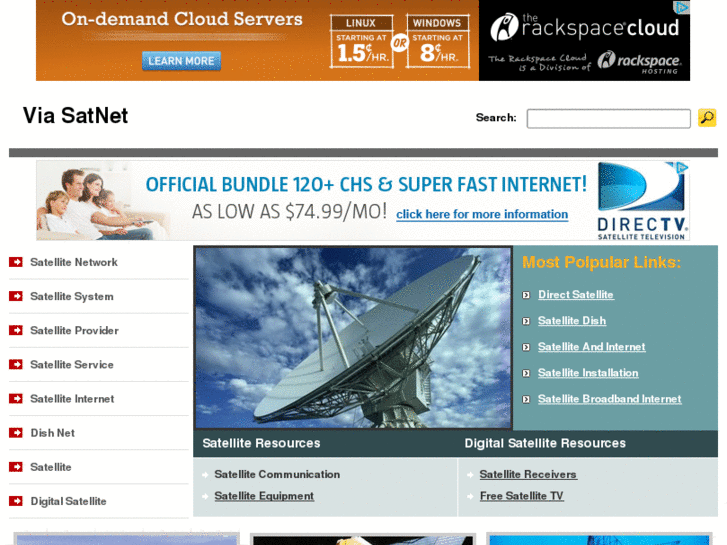Click the red arrow icon beside Dish Net
Image resolution: width=727 pixels, height=545 pixels.
(16, 433)
